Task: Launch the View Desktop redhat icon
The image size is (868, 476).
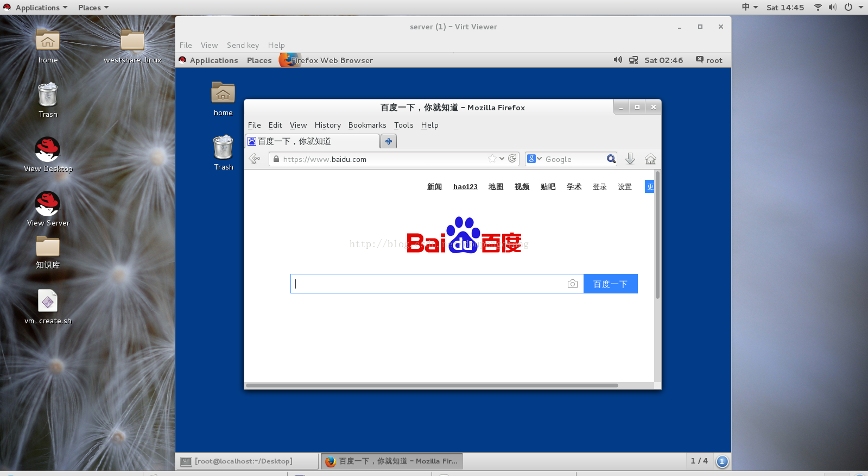Action: point(48,149)
